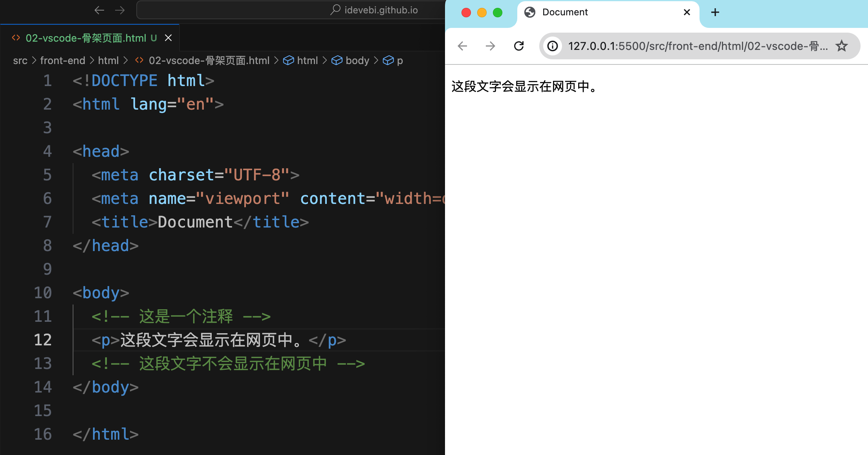Open the idevebi.github.io command search box
This screenshot has height=455, width=868.
pyautogui.click(x=291, y=10)
